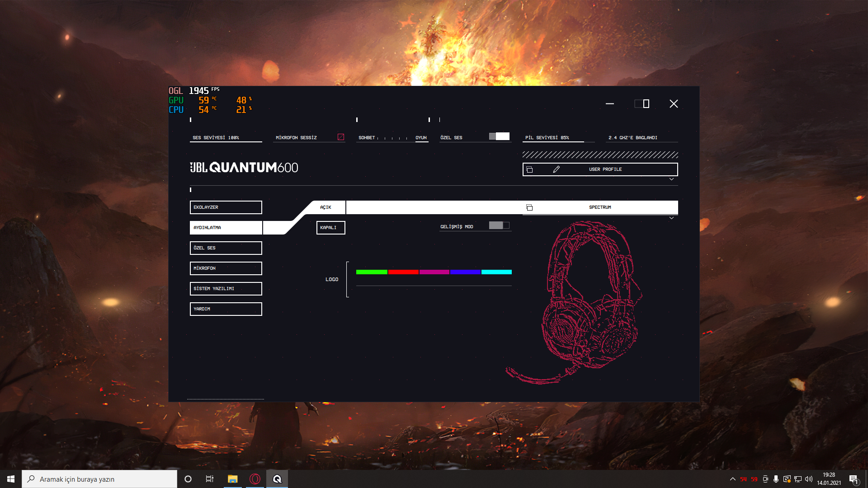Click the pencil edit profile icon
Viewport: 868px width, 488px height.
(557, 169)
